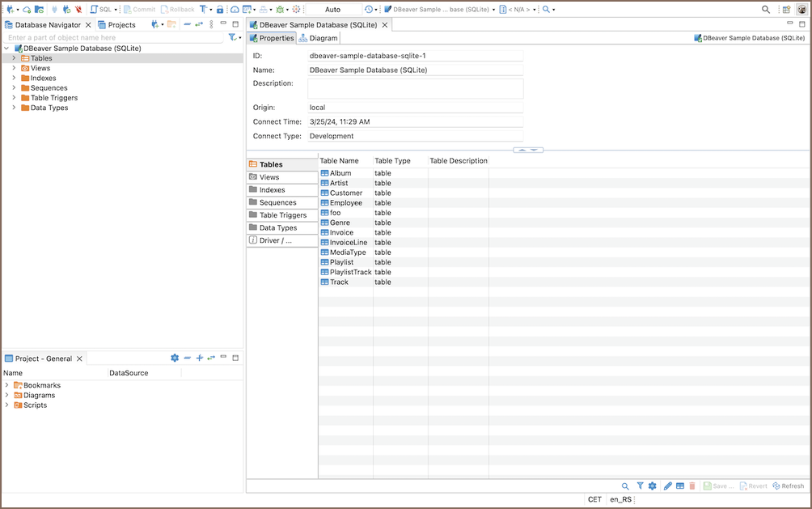Click the disconnect (red plug) toolbar icon
The image size is (812, 509).
pyautogui.click(x=78, y=10)
